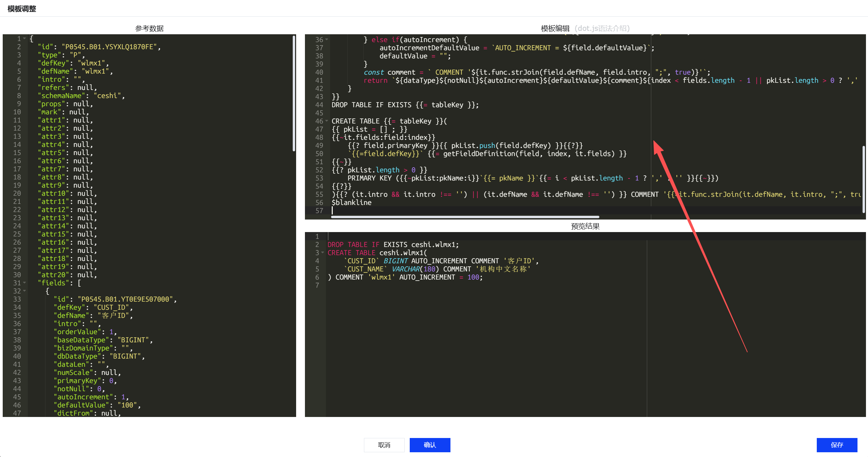868x457 pixels.
Task: Fold the else-if block at template line 36
Action: pyautogui.click(x=327, y=40)
